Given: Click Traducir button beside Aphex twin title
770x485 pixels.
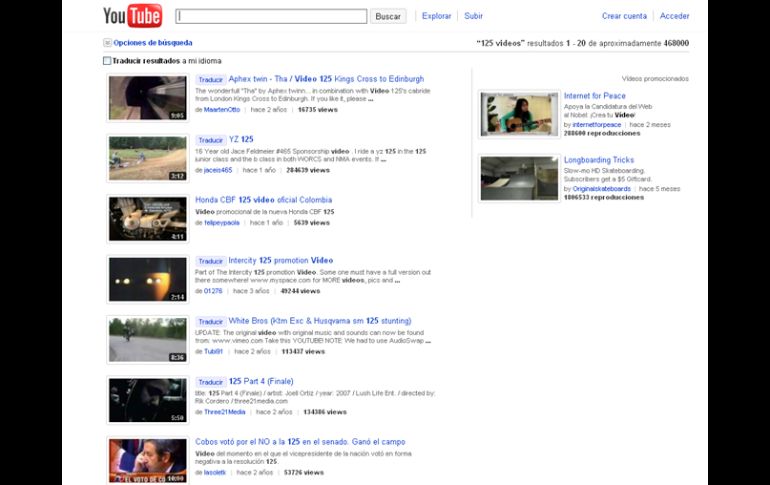Looking at the screenshot, I should pos(210,79).
